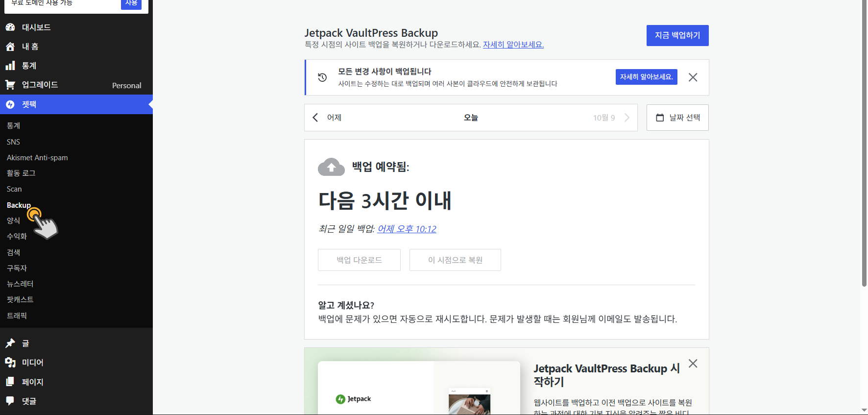Select the Backup submenu item
Viewport: 868px width, 415px height.
pos(19,205)
